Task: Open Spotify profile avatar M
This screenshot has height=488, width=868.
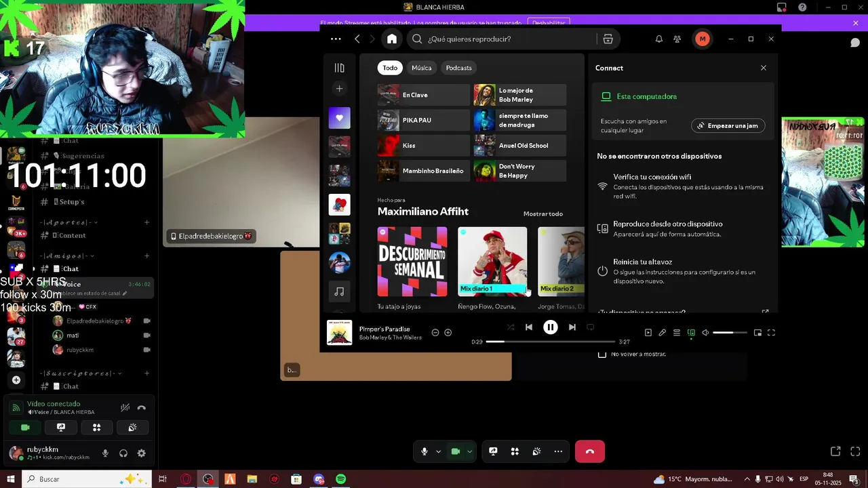Action: click(703, 39)
